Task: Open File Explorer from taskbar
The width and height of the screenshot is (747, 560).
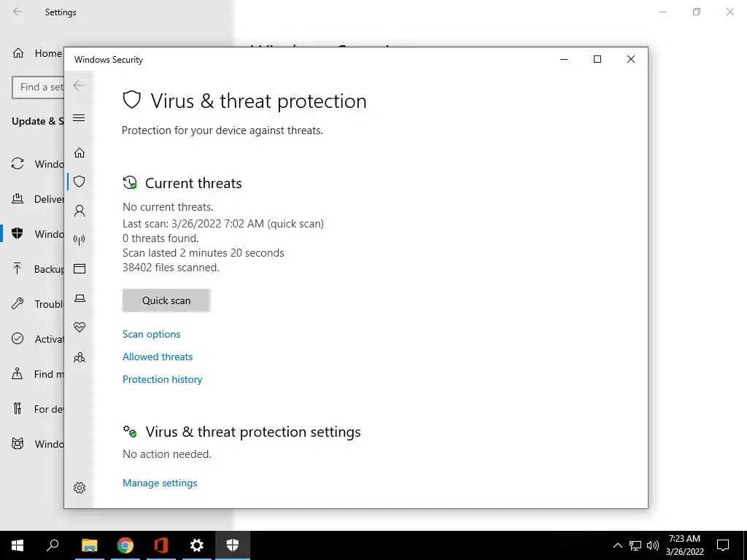Action: (90, 545)
